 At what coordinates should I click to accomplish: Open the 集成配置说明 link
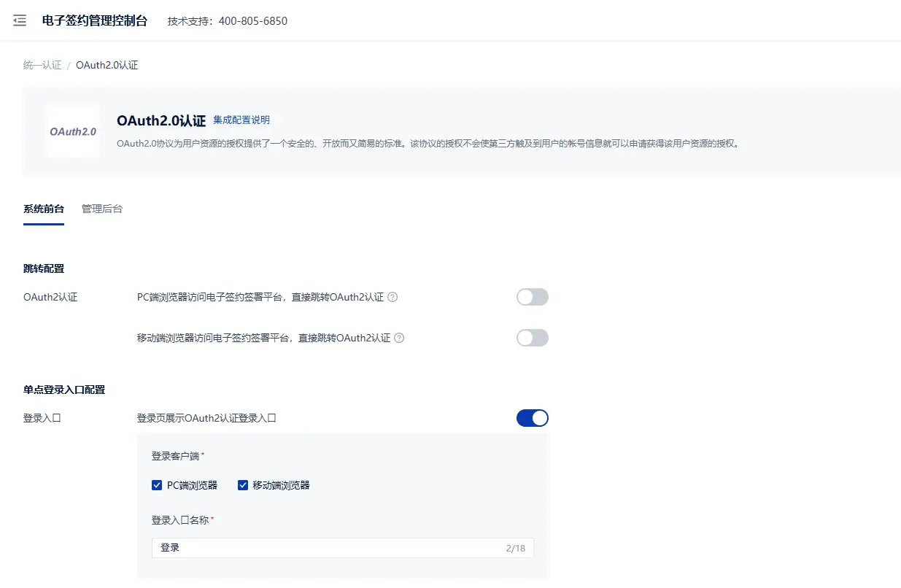(241, 120)
